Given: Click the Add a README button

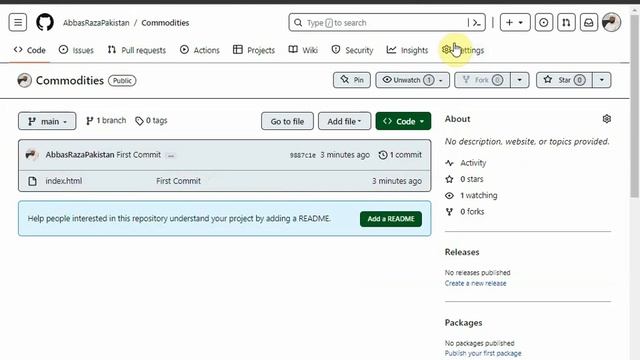Looking at the screenshot, I should [x=391, y=219].
